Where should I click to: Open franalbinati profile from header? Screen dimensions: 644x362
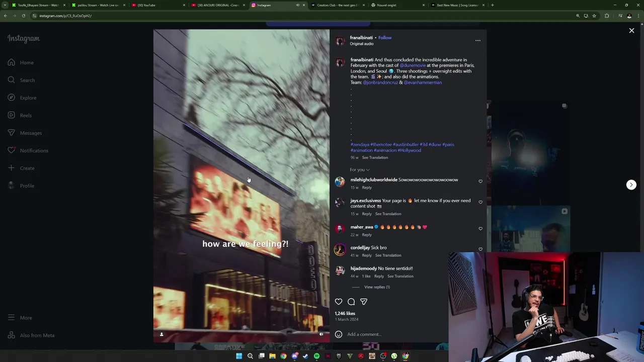click(361, 38)
